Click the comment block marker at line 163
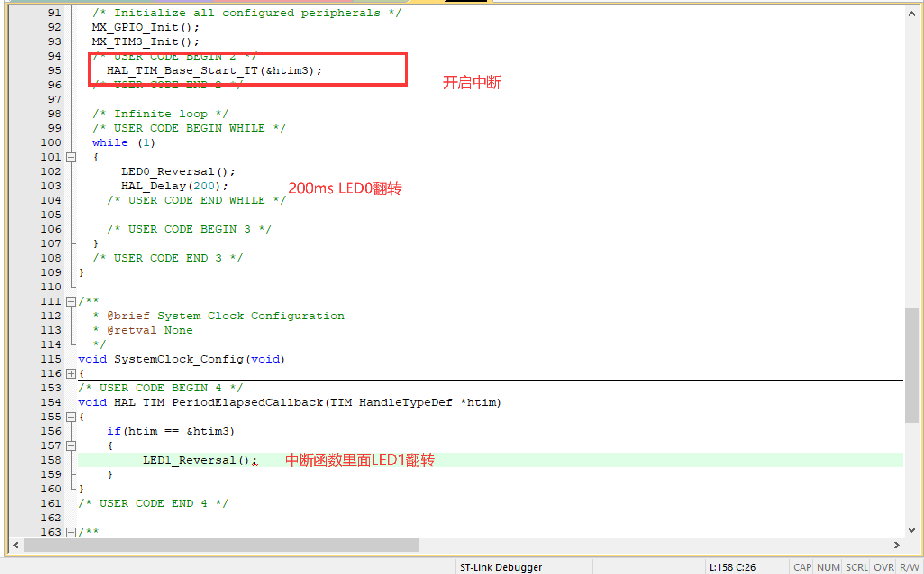 click(71, 532)
